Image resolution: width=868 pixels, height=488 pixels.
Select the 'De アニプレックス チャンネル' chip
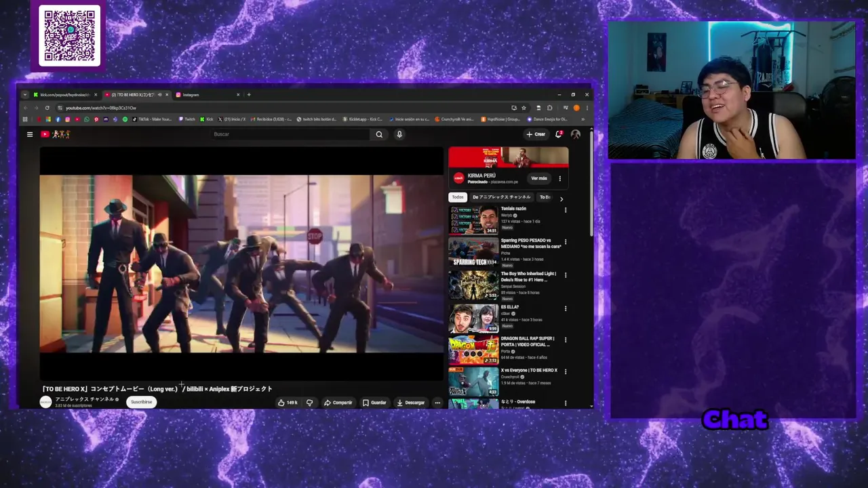click(x=502, y=197)
